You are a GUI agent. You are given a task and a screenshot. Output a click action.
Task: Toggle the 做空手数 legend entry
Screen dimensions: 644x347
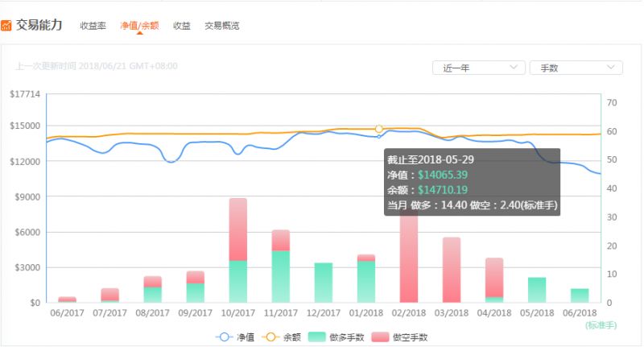click(399, 337)
